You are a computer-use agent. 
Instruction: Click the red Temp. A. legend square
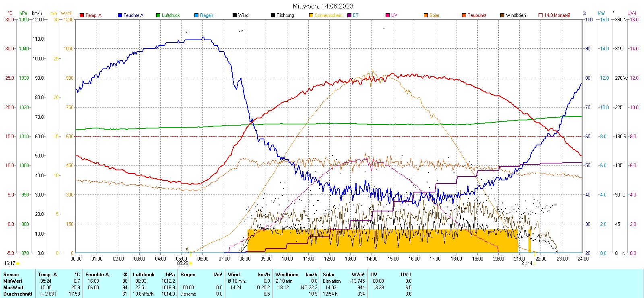click(x=82, y=15)
